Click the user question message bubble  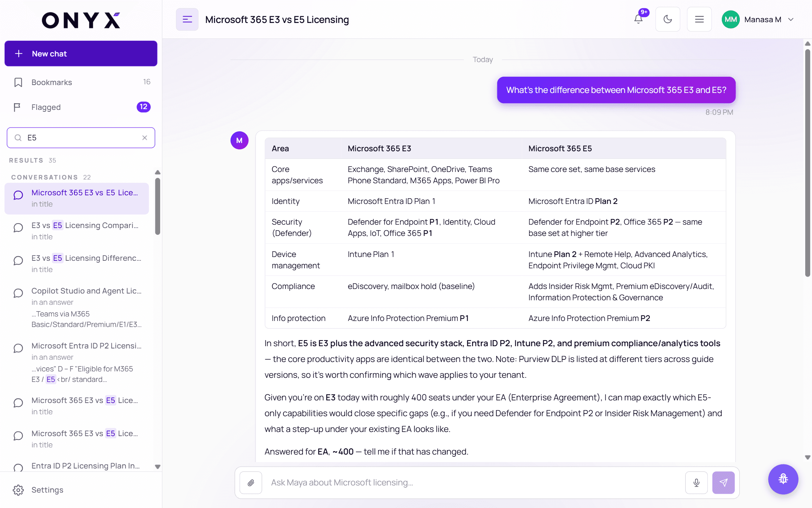click(x=616, y=90)
